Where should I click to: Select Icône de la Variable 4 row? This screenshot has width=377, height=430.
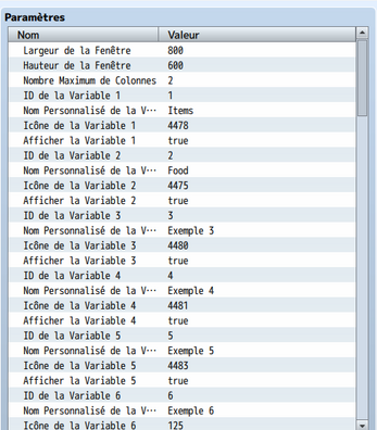(x=182, y=305)
